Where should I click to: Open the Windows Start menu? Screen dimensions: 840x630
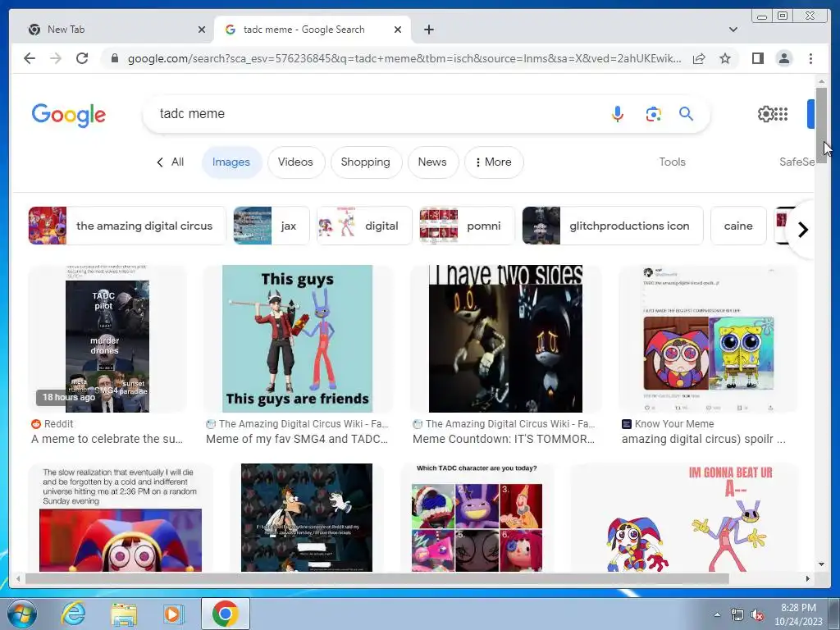coord(21,614)
